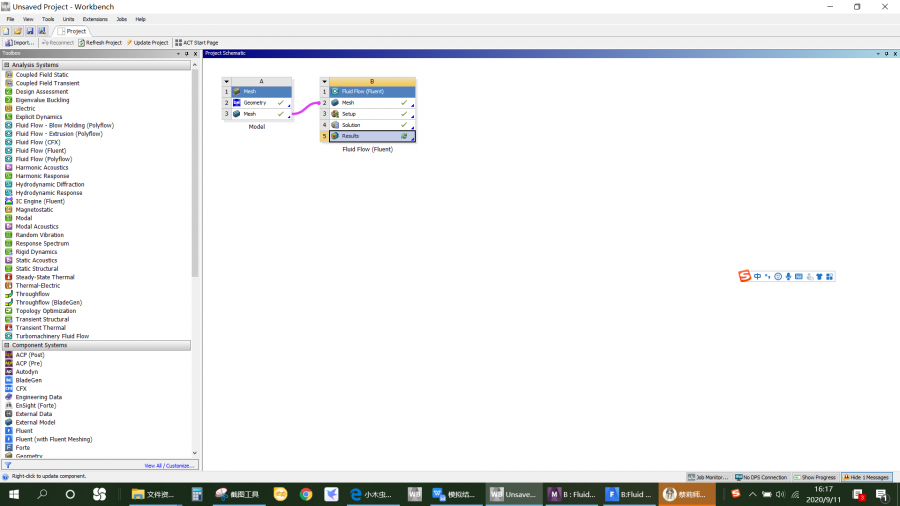This screenshot has width=900, height=506.
Task: Select Mesh cell A3 in Model system
Action: click(x=261, y=114)
